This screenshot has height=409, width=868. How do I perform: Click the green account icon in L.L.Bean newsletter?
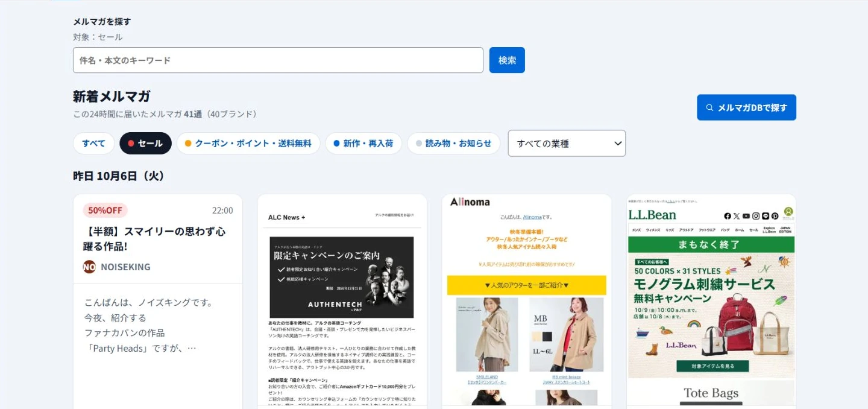788,212
